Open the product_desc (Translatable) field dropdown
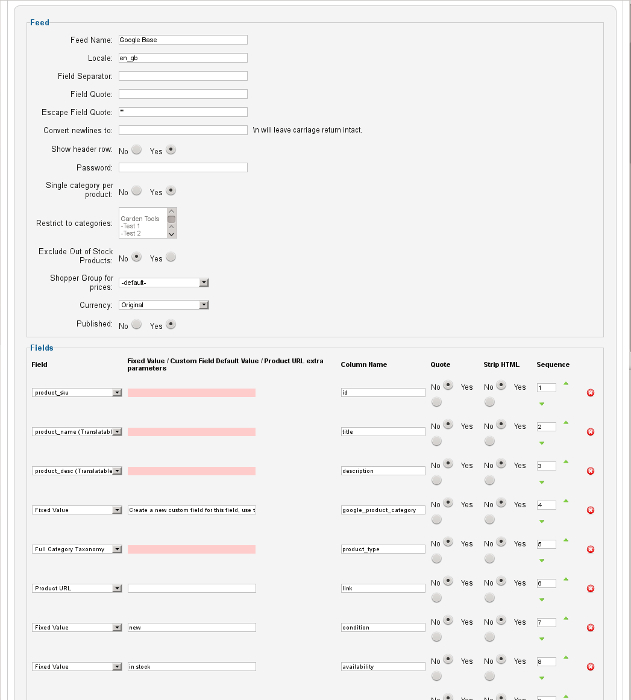The image size is (631, 700). click(77, 471)
